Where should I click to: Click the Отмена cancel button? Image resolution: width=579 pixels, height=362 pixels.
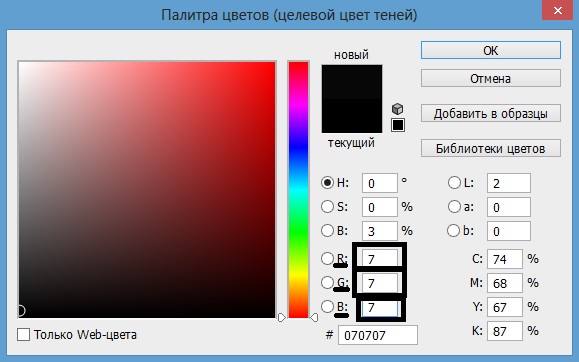click(491, 78)
